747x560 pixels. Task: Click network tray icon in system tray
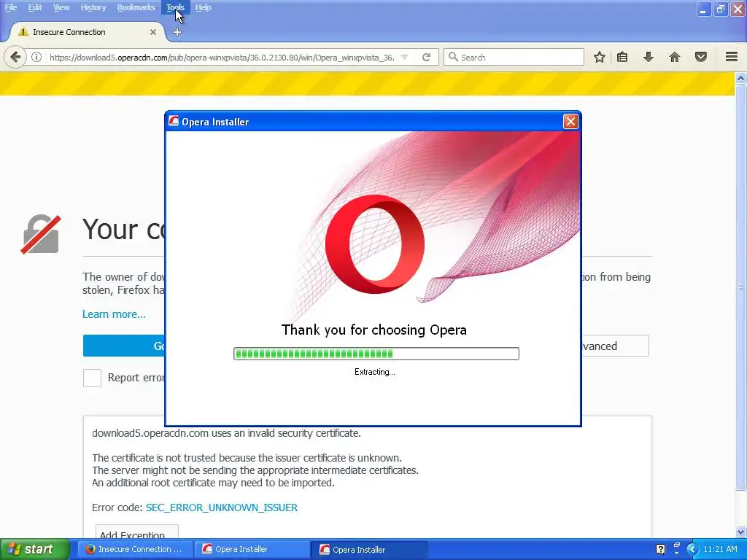pos(676,549)
